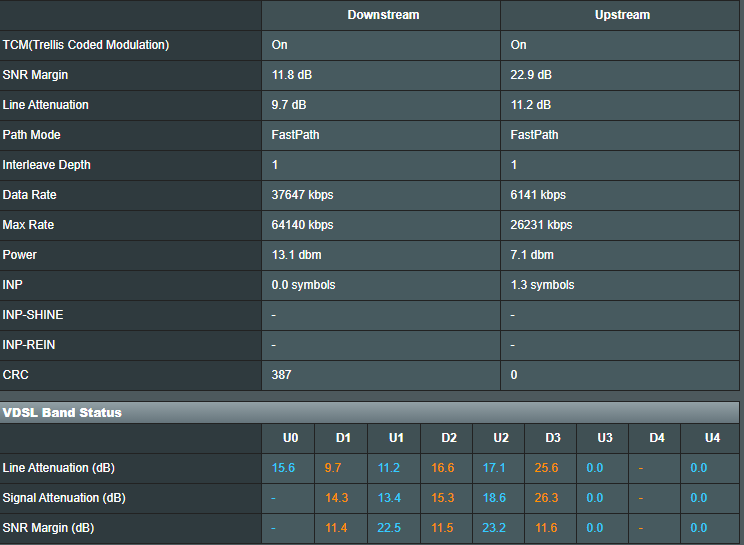This screenshot has width=744, height=545.
Task: Click the Downstream column header
Action: coord(383,15)
